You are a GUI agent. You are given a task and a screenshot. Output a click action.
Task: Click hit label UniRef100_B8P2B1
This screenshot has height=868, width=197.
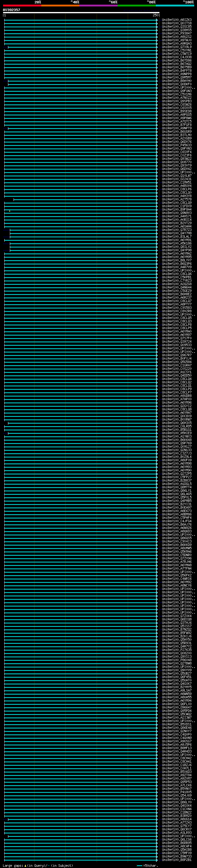click(177, 860)
